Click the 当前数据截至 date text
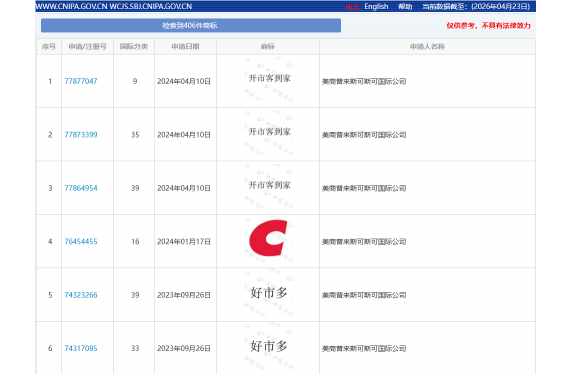This screenshot has height=374, width=570. tap(476, 7)
